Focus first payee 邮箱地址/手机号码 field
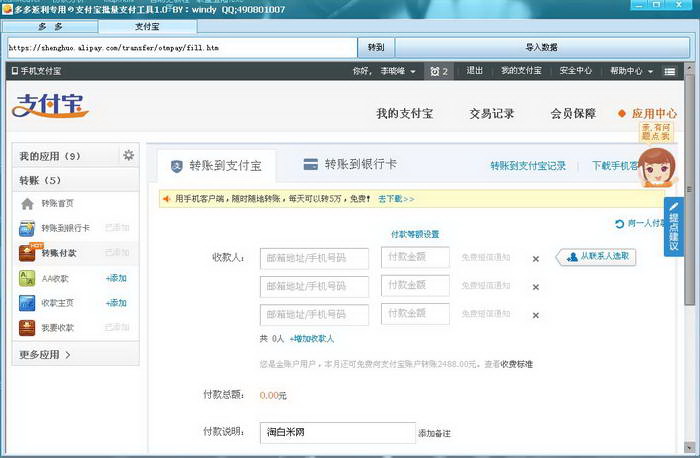 pos(314,258)
